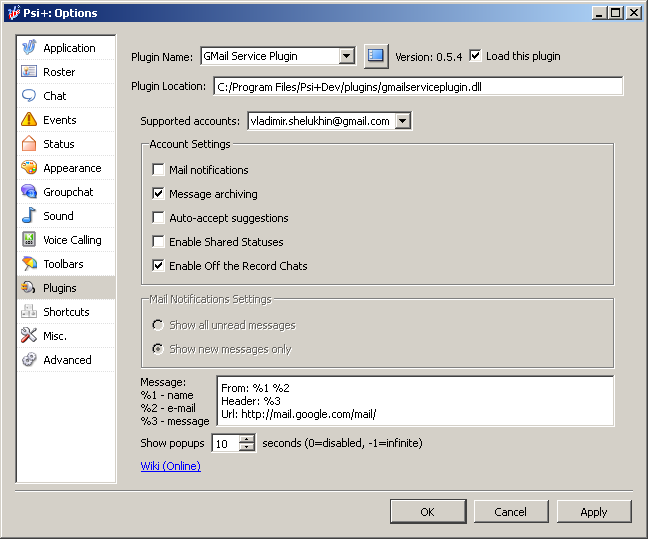Open Advanced gear icon in sidebar
Viewport: 648px width, 539px height.
[29, 360]
